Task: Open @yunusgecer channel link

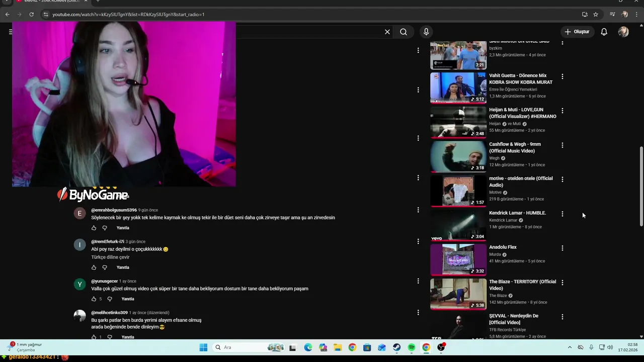Action: pyautogui.click(x=104, y=281)
